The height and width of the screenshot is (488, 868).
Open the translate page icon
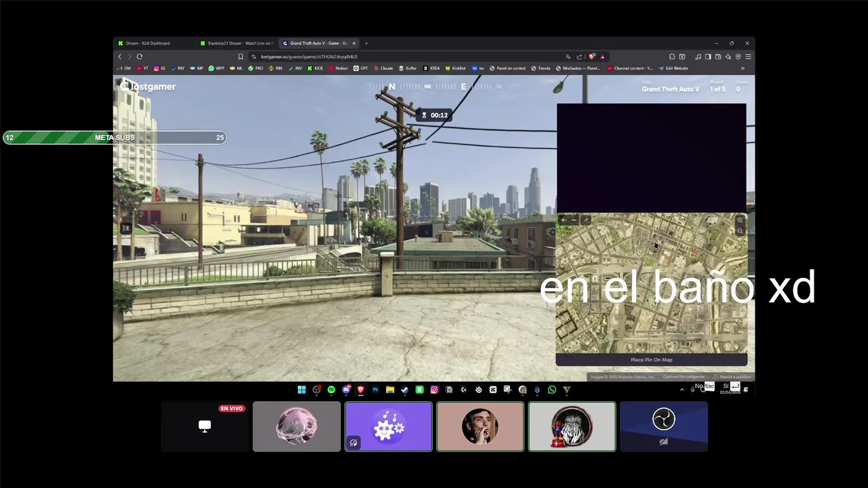(568, 56)
